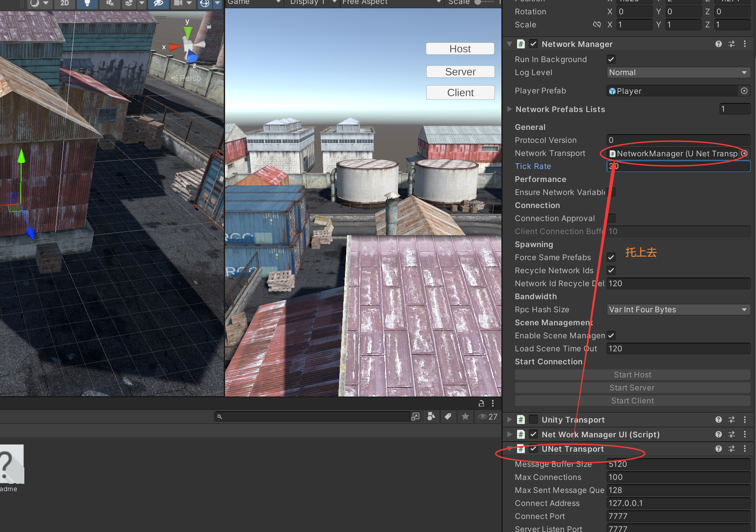Screen dimensions: 756x532
Task: Click the Start Client button
Action: [x=633, y=401]
